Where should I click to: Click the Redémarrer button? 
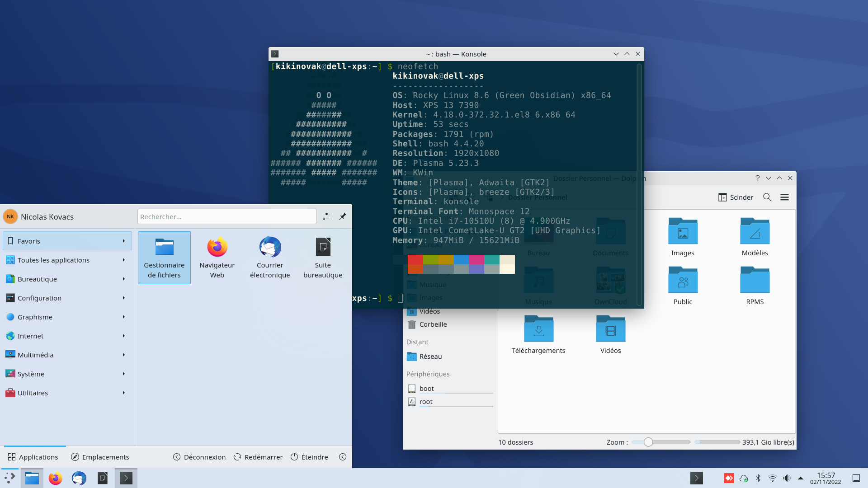258,457
